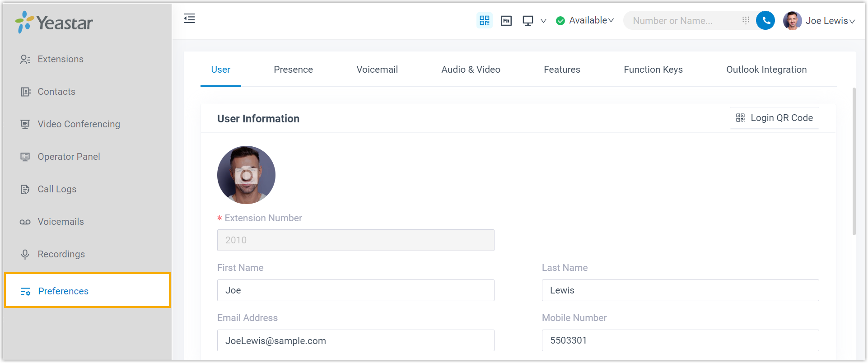868x363 pixels.
Task: Open Voicemails in the sidebar
Action: (87, 222)
